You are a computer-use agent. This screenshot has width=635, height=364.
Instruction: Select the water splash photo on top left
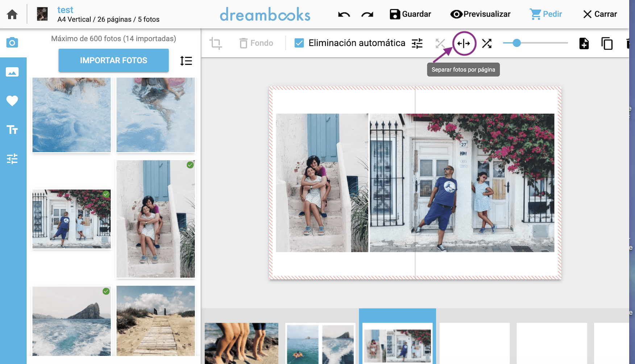[72, 115]
